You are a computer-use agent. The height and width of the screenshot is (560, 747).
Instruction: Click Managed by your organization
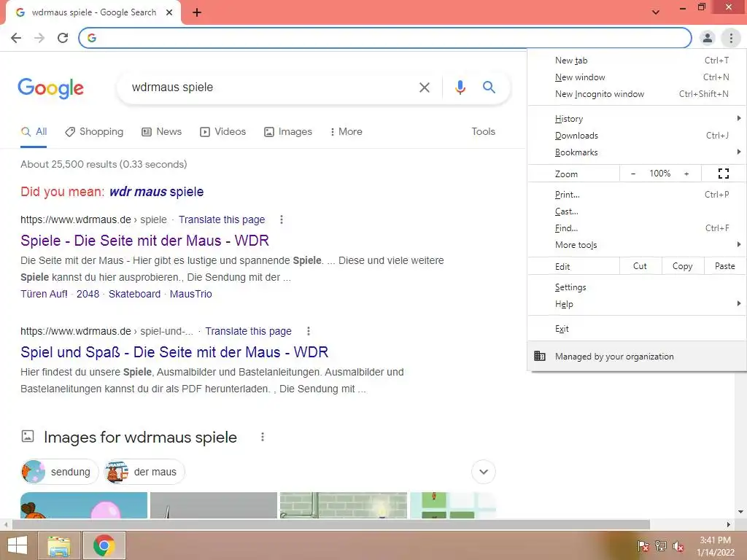pyautogui.click(x=637, y=356)
